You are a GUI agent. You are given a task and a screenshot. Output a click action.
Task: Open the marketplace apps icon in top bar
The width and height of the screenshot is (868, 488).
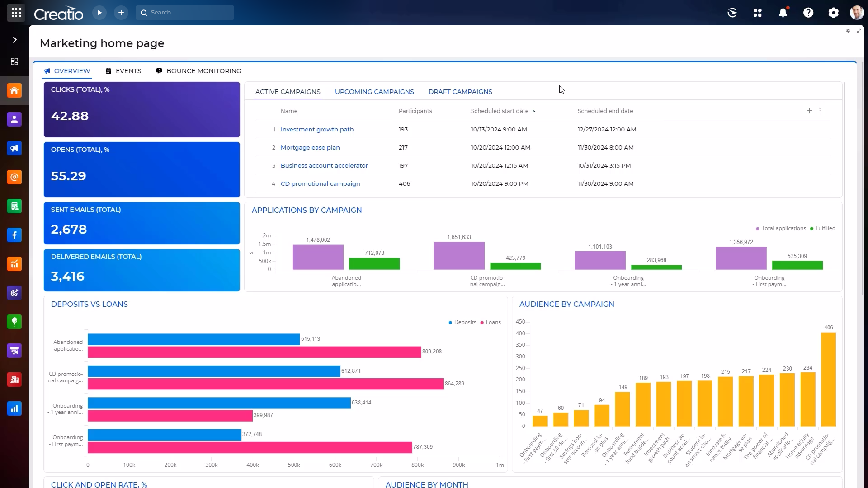[758, 13]
